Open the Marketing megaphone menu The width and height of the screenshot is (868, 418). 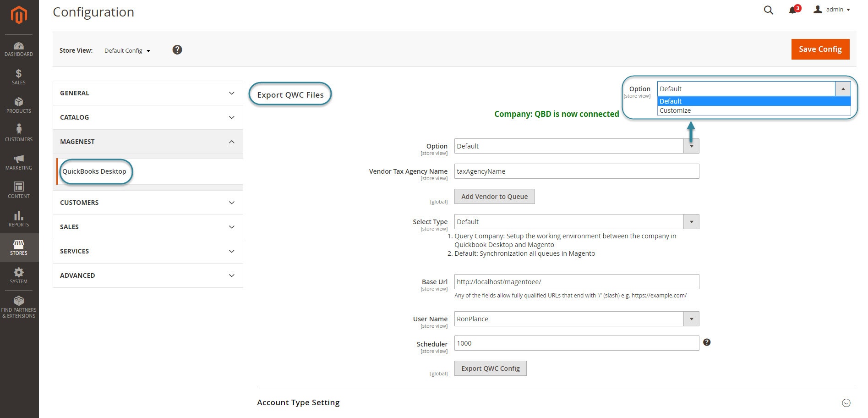click(x=19, y=162)
